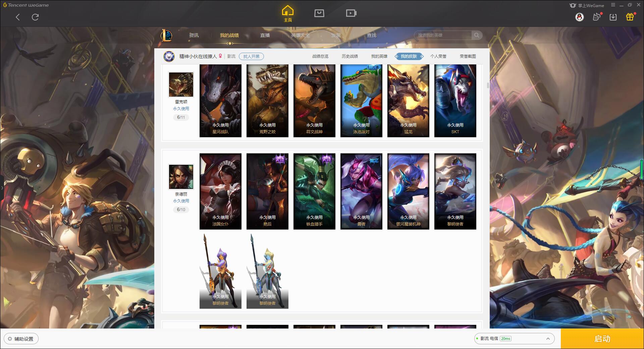Switch to 直播 tab
644x349 pixels.
[265, 35]
